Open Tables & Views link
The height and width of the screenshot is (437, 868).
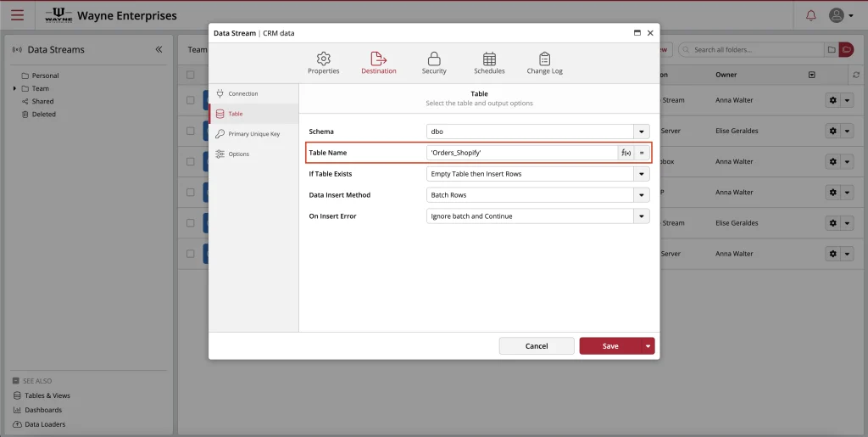pyautogui.click(x=42, y=395)
